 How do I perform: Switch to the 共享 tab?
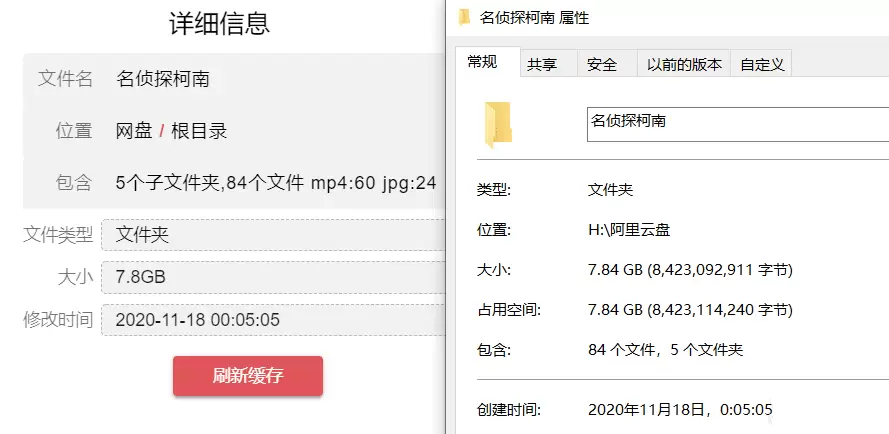pyautogui.click(x=541, y=64)
